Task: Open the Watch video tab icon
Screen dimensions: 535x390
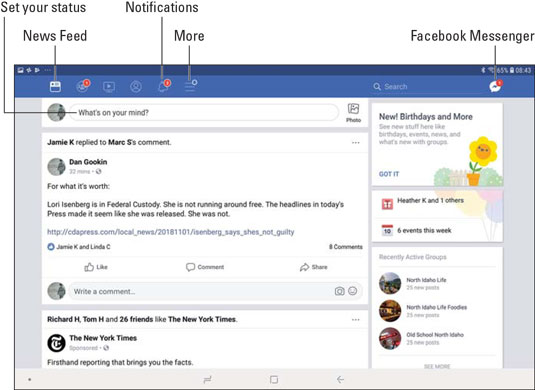Action: pos(109,87)
